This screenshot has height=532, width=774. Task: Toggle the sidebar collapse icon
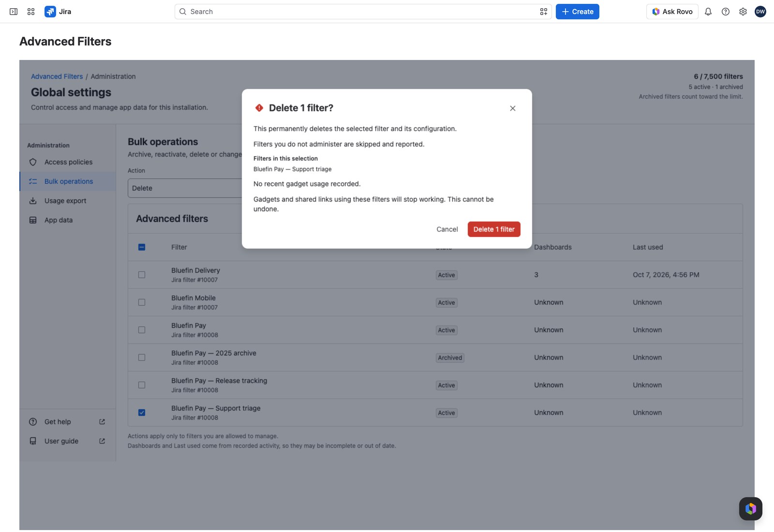(14, 12)
